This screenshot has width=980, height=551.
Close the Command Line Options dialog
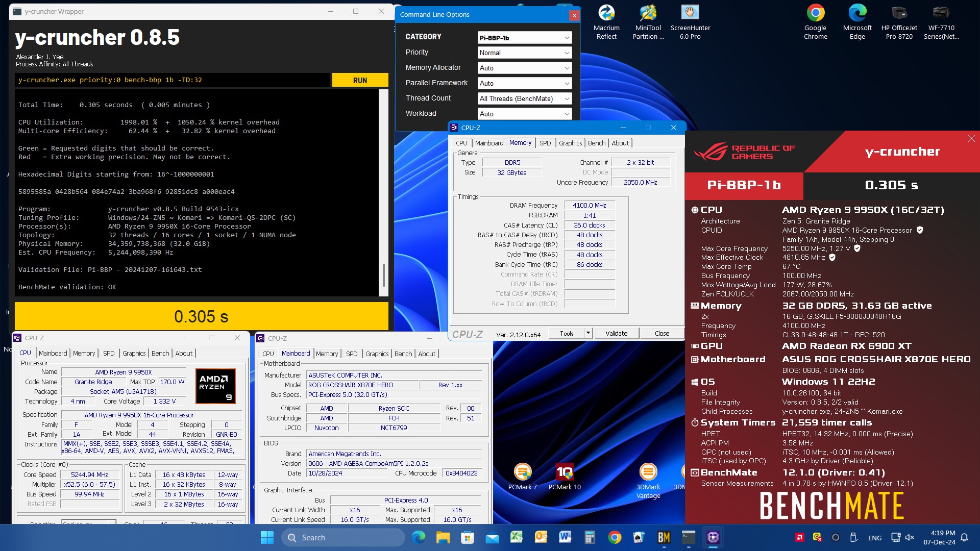pyautogui.click(x=574, y=15)
